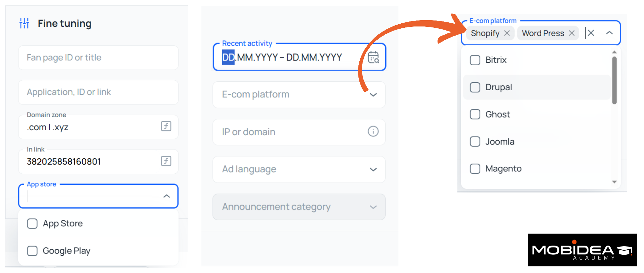This screenshot has height=273, width=644.
Task: Clear all selected E-com platforms
Action: tap(591, 33)
